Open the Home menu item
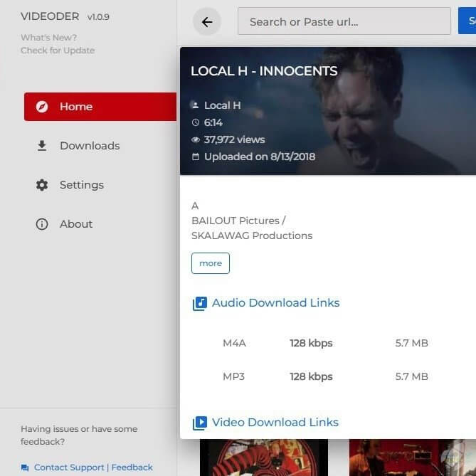 click(100, 107)
